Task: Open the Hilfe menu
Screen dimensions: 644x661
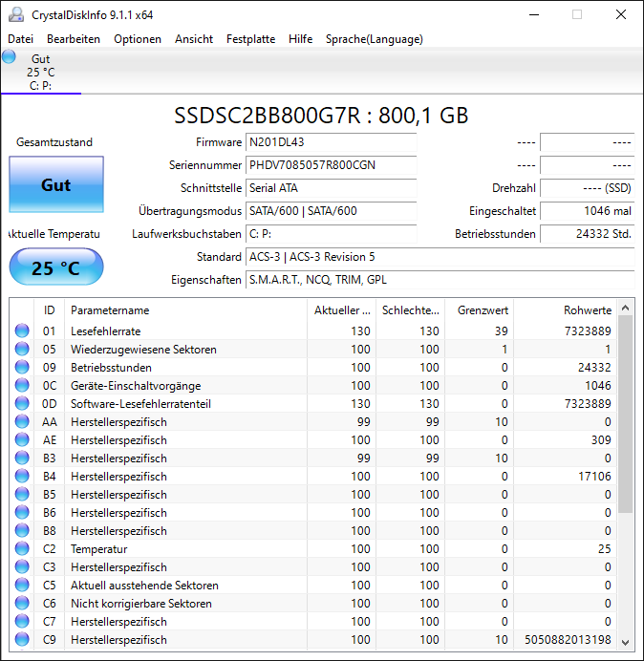Action: (x=300, y=39)
